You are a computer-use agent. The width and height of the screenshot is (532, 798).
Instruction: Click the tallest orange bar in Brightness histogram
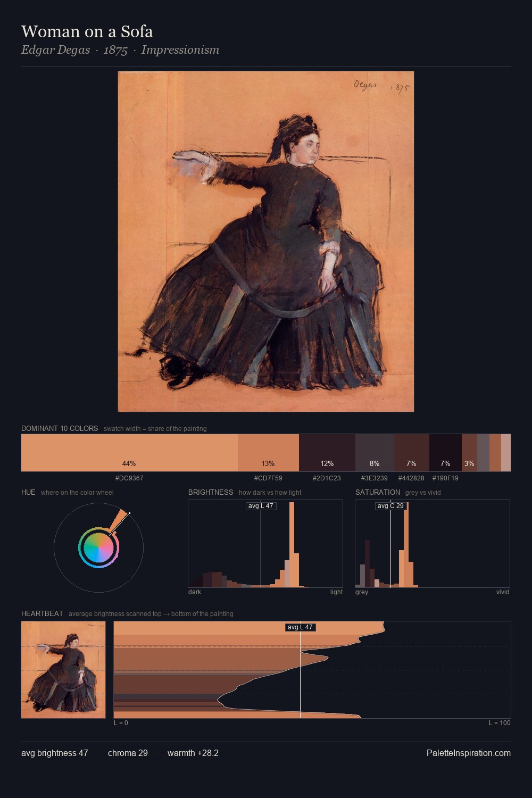[x=292, y=545]
